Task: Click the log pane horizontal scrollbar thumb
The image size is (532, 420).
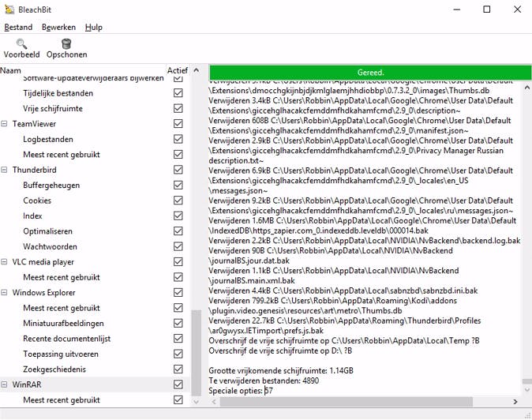Action: (346, 402)
